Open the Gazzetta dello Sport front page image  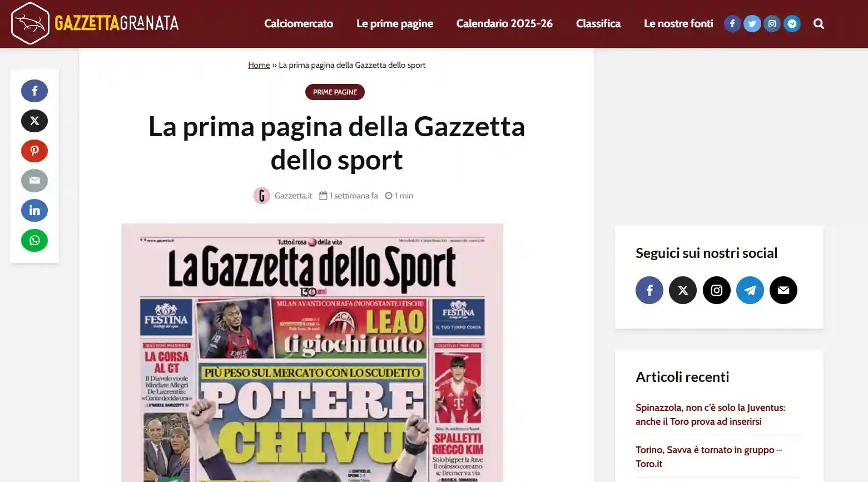click(x=312, y=352)
